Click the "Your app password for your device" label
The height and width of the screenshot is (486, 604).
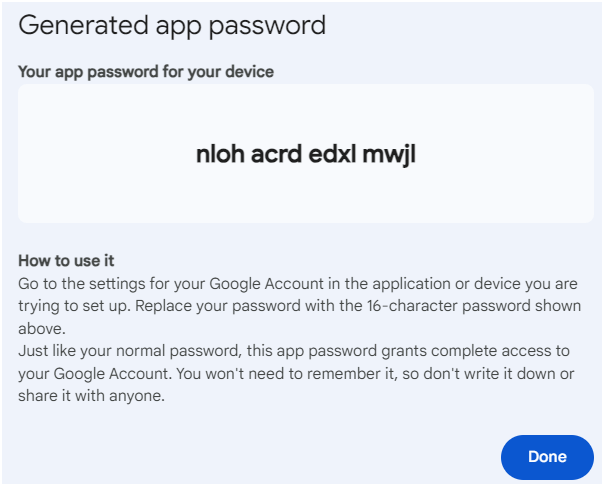[146, 71]
